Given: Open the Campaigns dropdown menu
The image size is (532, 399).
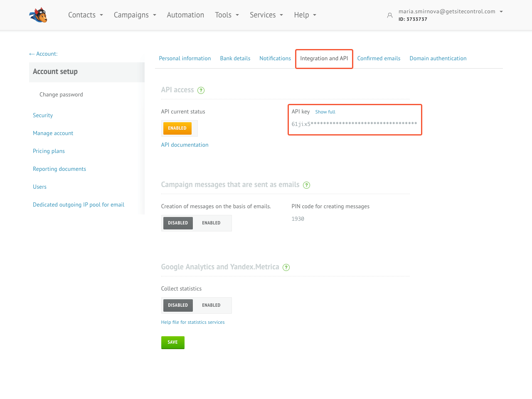Looking at the screenshot, I should (x=135, y=15).
